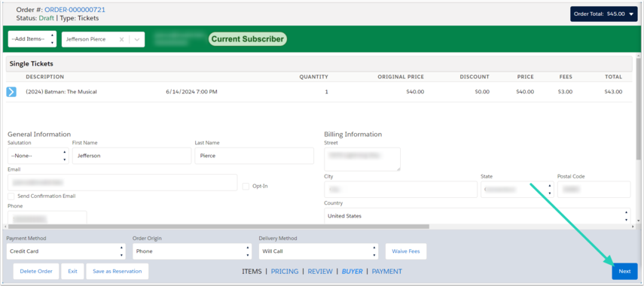Open the Salutation dropdown
644x286 pixels.
pos(38,156)
